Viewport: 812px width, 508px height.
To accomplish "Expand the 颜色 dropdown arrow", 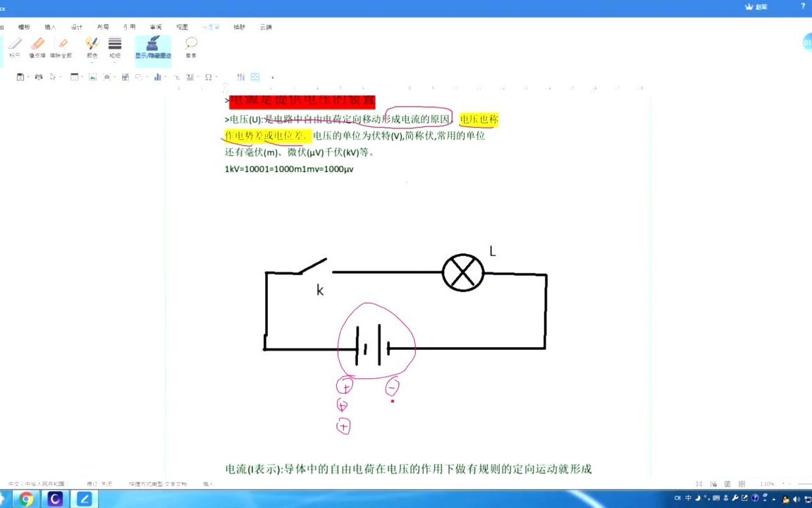I will pyautogui.click(x=92, y=62).
